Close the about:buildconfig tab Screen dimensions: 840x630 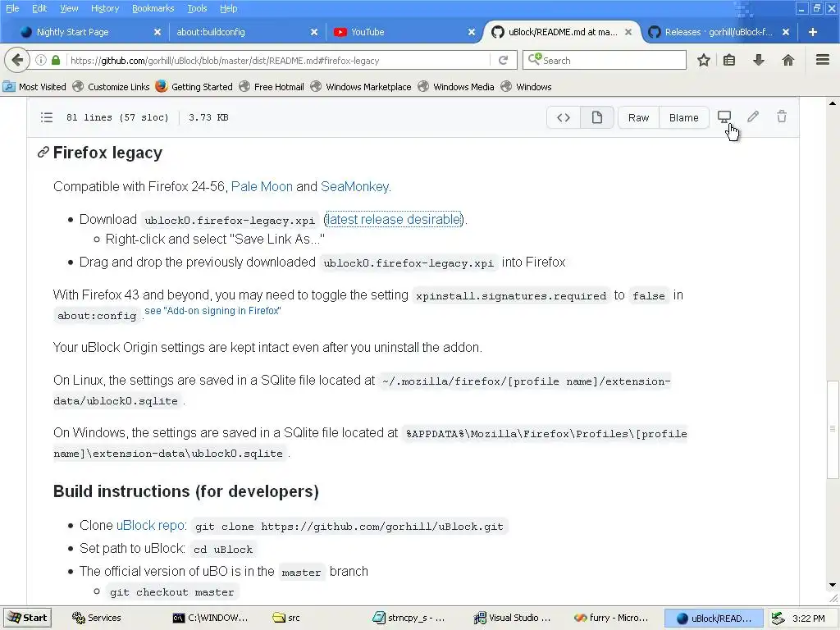pos(314,32)
